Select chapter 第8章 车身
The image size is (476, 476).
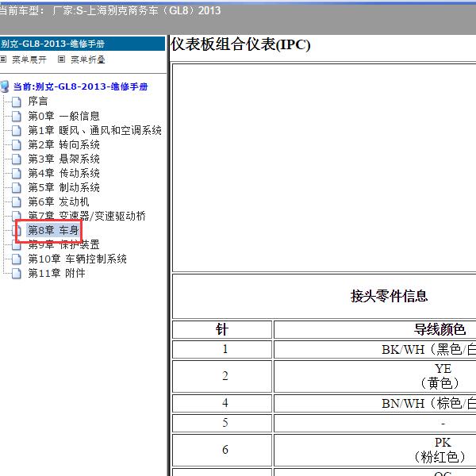coord(53,230)
